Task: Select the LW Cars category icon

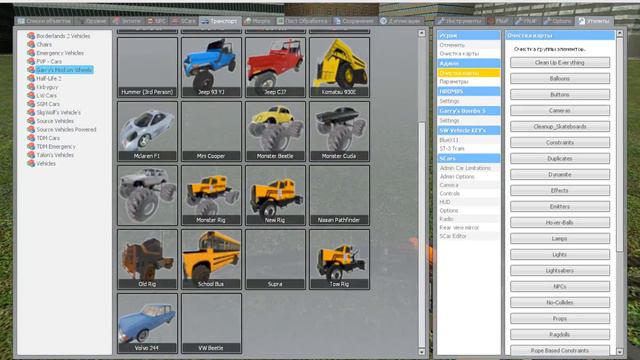Action: coord(31,96)
